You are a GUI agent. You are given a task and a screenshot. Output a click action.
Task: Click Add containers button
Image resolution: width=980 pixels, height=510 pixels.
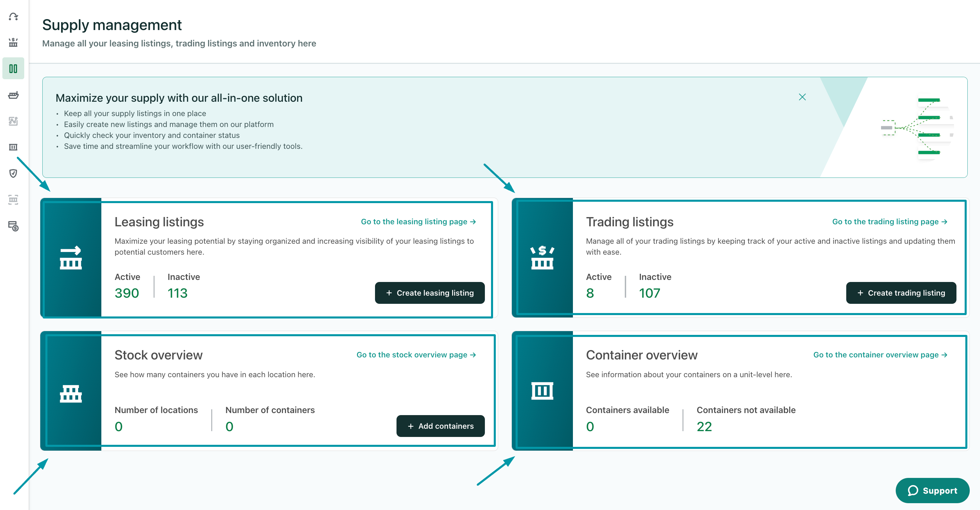click(440, 426)
